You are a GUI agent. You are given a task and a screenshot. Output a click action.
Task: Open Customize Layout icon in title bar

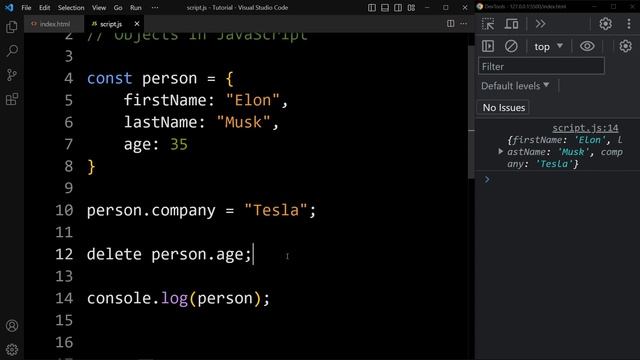411,7
